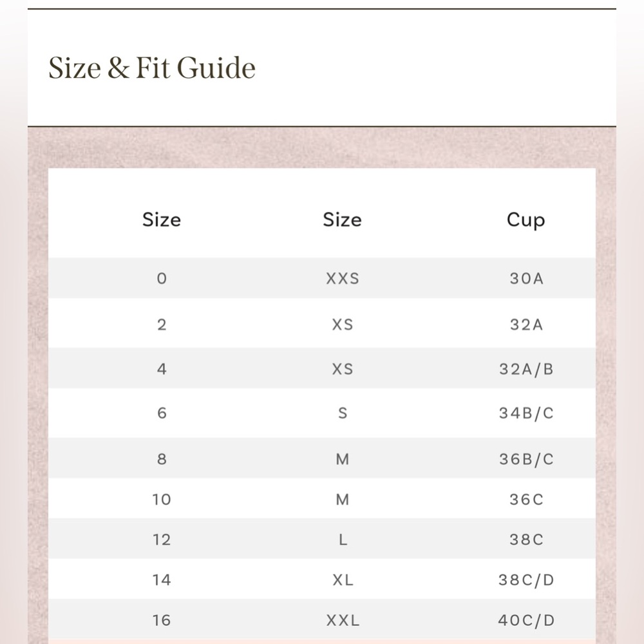Select the first Size column header
The height and width of the screenshot is (644, 644).
(162, 220)
